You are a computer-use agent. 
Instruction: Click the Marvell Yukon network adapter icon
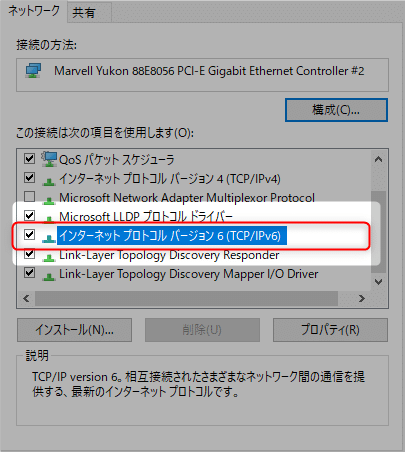pos(33,71)
